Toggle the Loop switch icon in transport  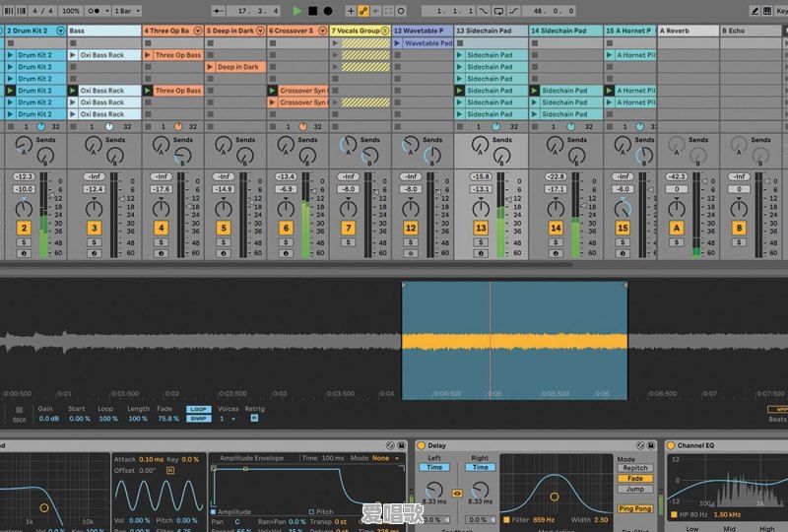[498, 11]
